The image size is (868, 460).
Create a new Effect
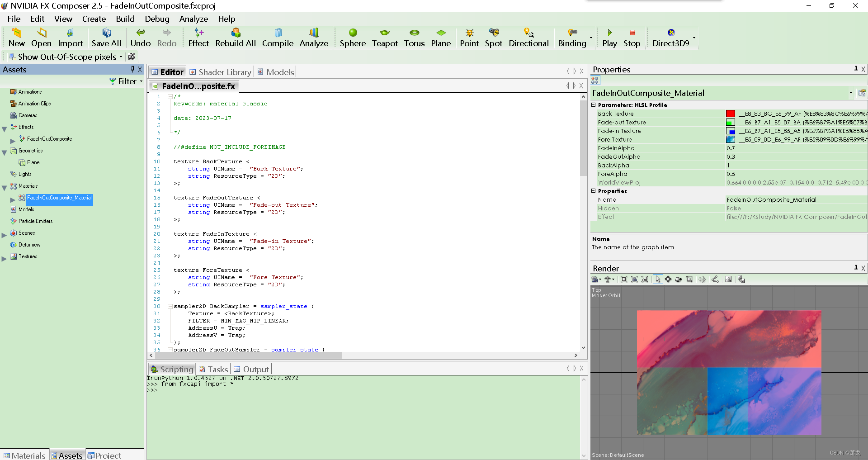[x=198, y=38]
